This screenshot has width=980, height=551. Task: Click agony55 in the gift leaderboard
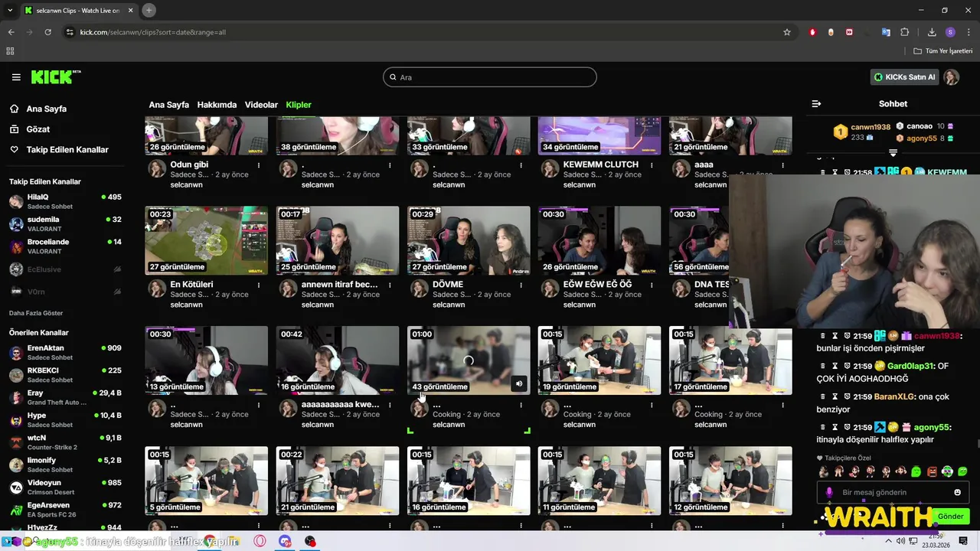pyautogui.click(x=922, y=139)
